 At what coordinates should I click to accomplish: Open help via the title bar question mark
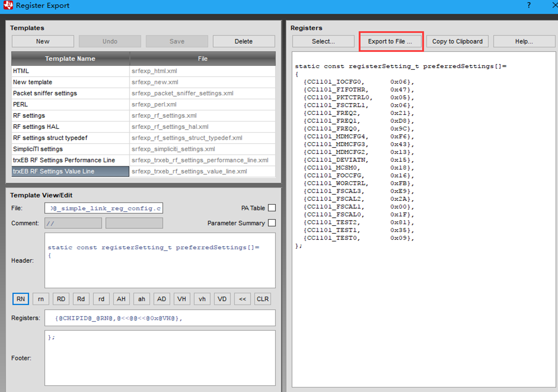528,5
